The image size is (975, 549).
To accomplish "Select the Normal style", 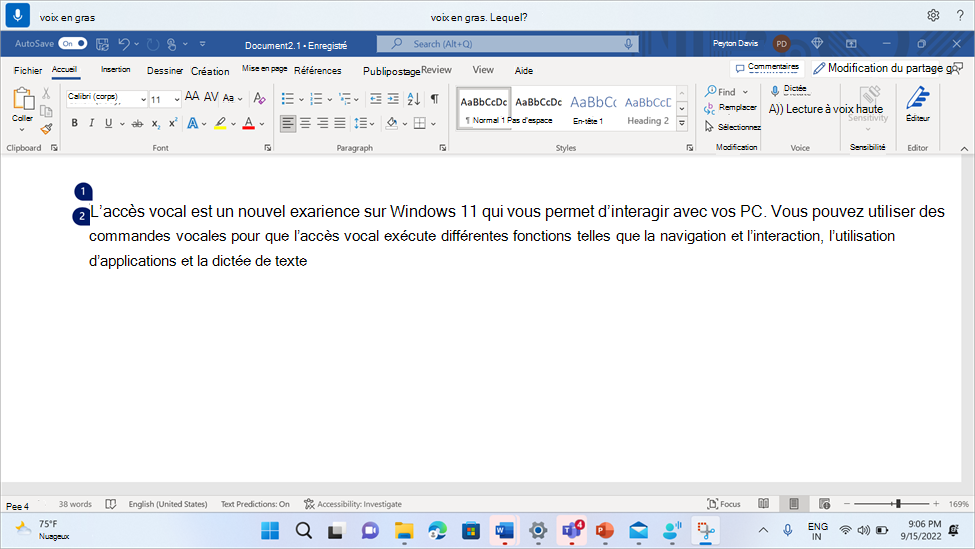I will pyautogui.click(x=484, y=108).
